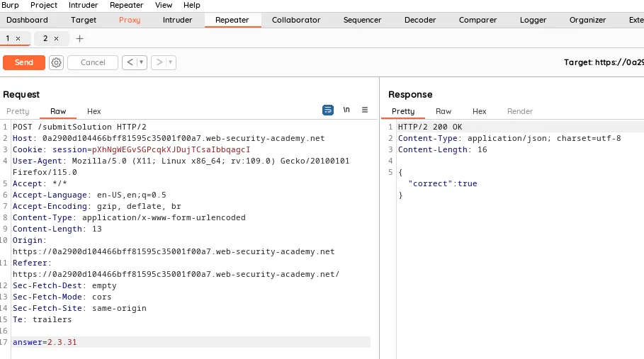Switch to the Decoder tab
The height and width of the screenshot is (359, 644).
(419, 20)
